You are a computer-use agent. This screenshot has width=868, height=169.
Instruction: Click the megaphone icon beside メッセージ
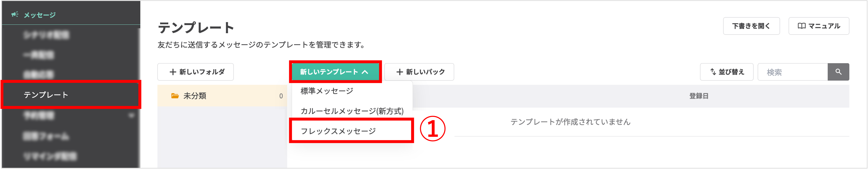tap(15, 14)
